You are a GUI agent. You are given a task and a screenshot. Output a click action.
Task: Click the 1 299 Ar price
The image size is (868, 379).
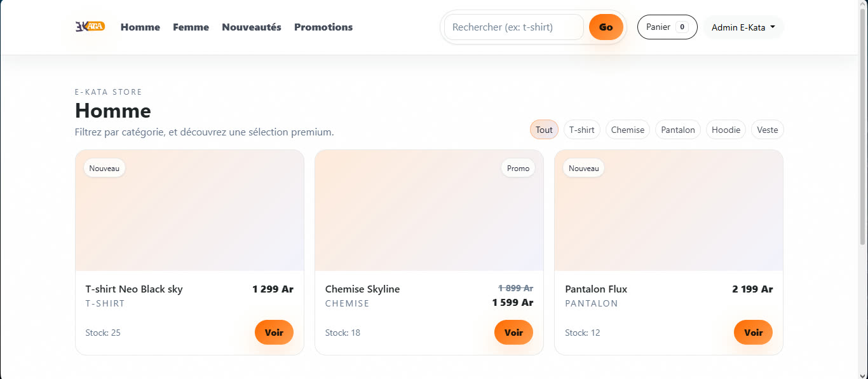pyautogui.click(x=273, y=289)
